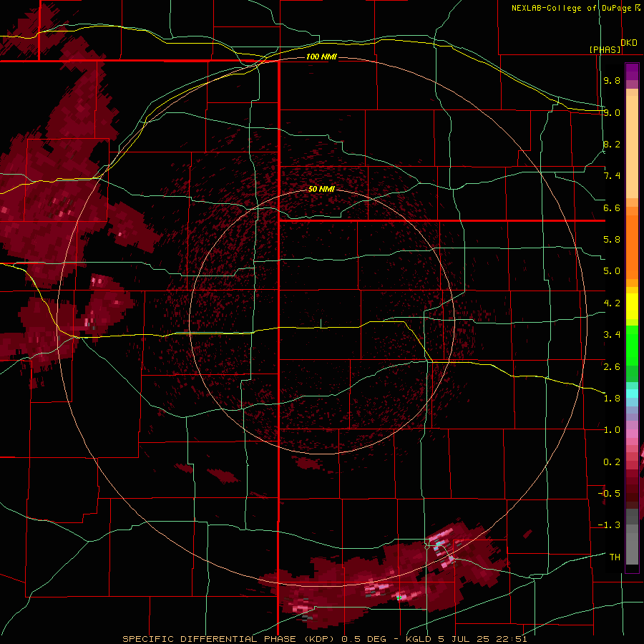The height and width of the screenshot is (644, 644).
Task: Select the cyan segment of the color bar
Action: pyautogui.click(x=632, y=394)
